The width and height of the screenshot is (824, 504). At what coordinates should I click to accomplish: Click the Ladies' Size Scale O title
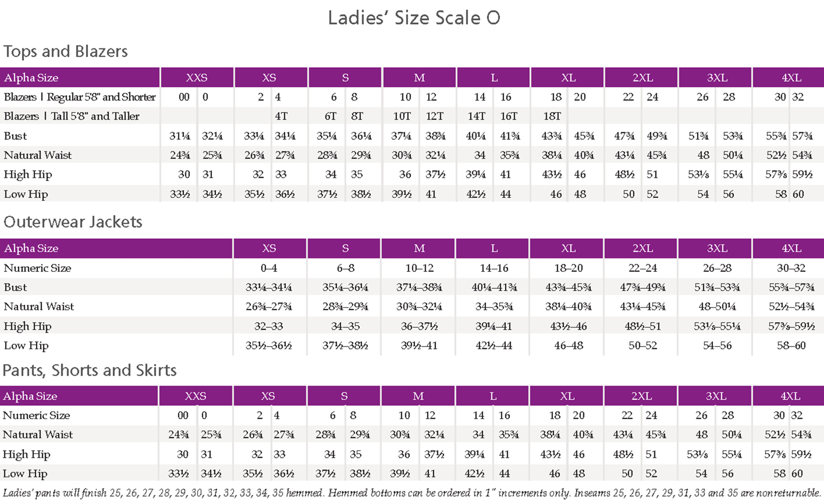(x=414, y=18)
